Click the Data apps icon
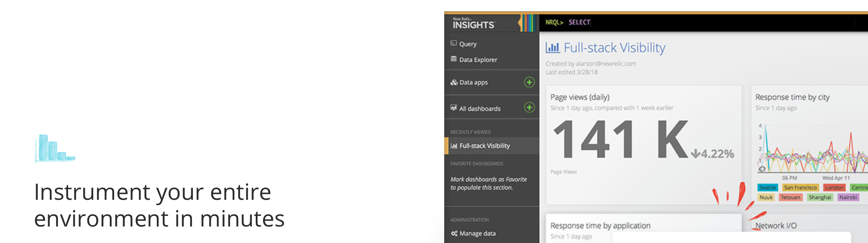The width and height of the screenshot is (868, 243). [x=454, y=82]
